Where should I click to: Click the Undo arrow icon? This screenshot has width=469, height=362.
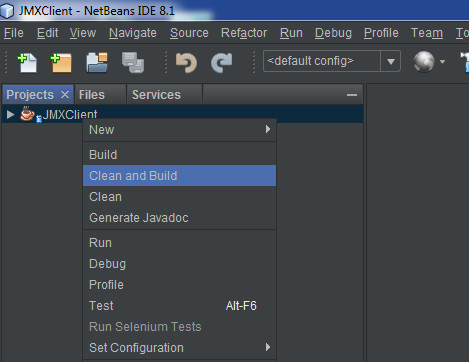(186, 62)
